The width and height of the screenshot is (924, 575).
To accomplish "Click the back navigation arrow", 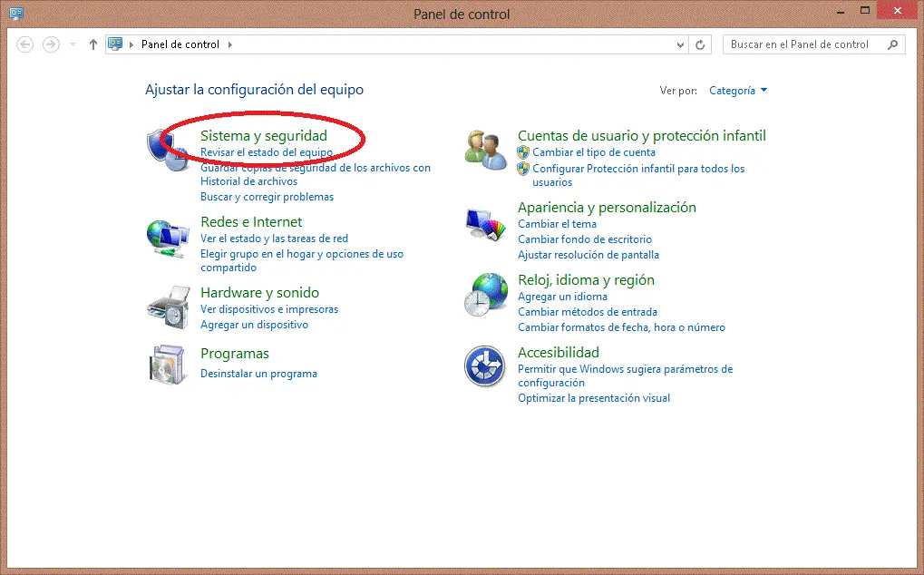I will point(24,44).
